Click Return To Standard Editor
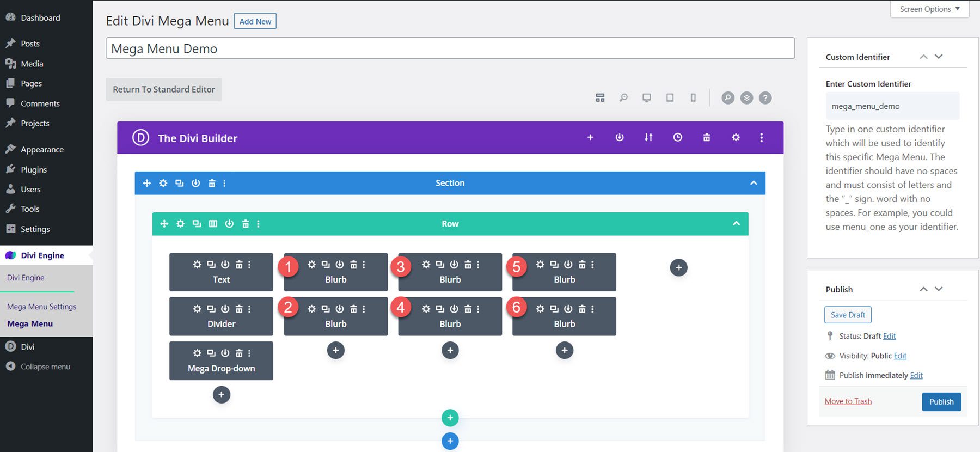The width and height of the screenshot is (980, 452). (164, 89)
